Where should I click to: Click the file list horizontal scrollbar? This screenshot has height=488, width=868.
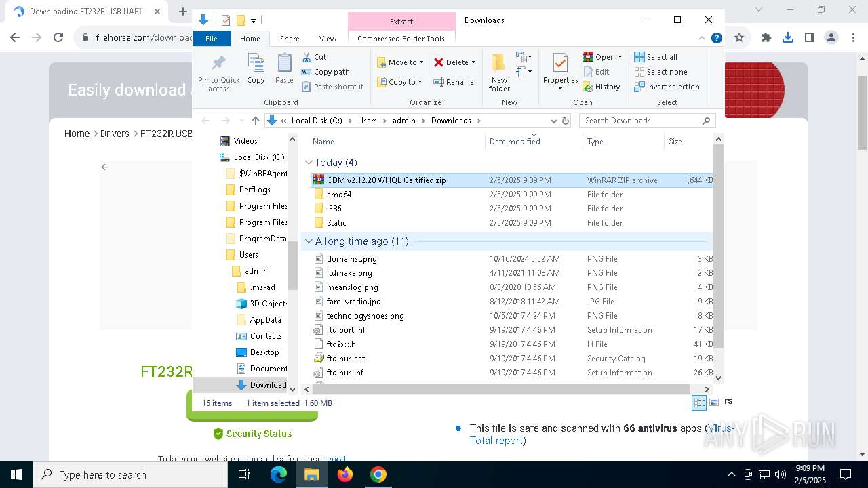coord(502,389)
